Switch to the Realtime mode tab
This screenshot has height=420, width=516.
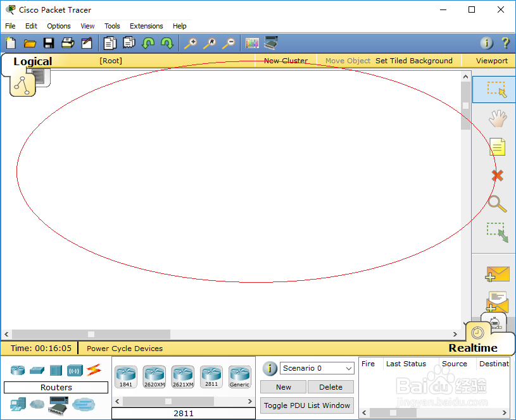pos(473,348)
